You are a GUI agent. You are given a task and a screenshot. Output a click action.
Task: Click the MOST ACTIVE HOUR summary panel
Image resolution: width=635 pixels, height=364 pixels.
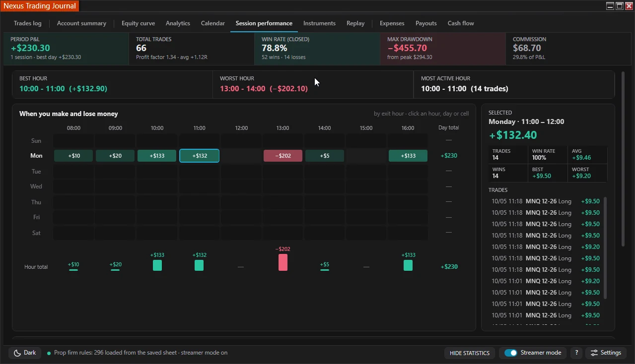tap(514, 84)
